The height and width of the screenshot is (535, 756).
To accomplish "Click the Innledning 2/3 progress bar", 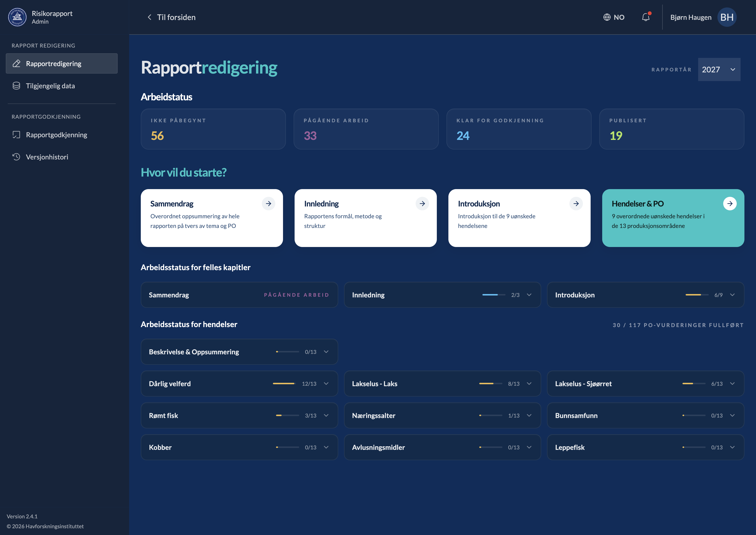I will click(x=494, y=295).
